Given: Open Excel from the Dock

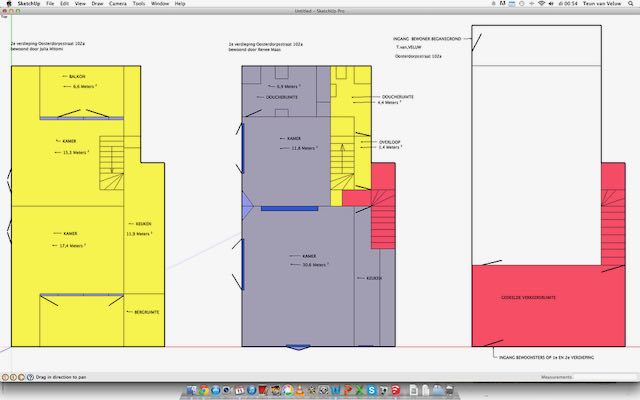Looking at the screenshot, I should 360,390.
